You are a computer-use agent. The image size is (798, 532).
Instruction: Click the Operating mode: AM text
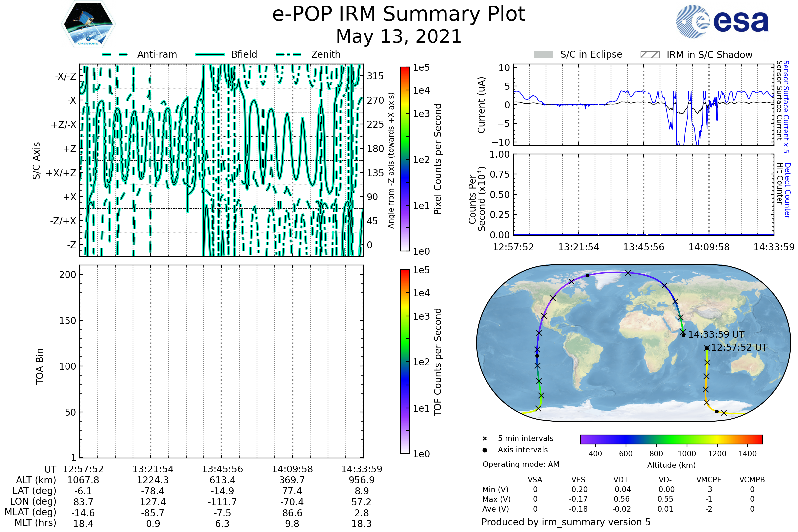pos(521,464)
